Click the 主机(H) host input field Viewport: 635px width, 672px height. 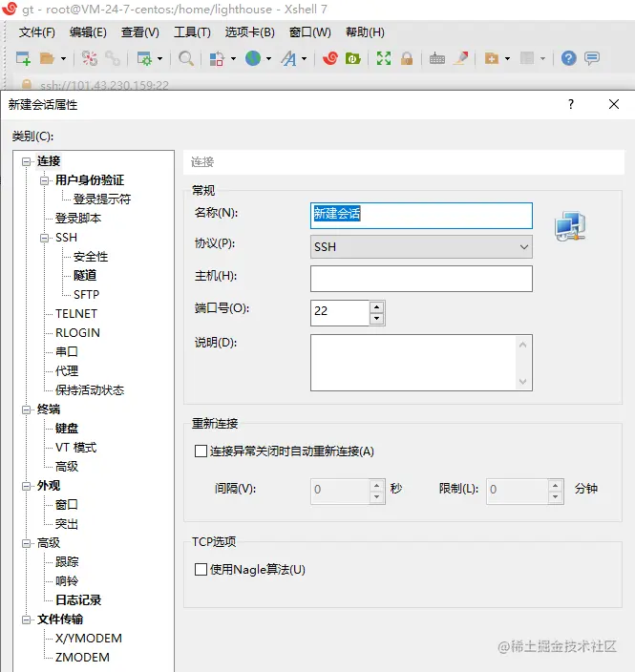click(x=421, y=279)
